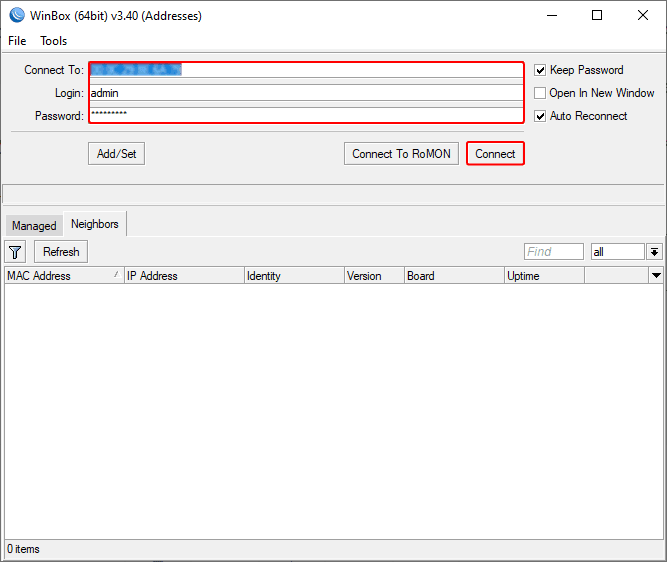Click into the Password field
667x562 pixels.
pos(305,115)
